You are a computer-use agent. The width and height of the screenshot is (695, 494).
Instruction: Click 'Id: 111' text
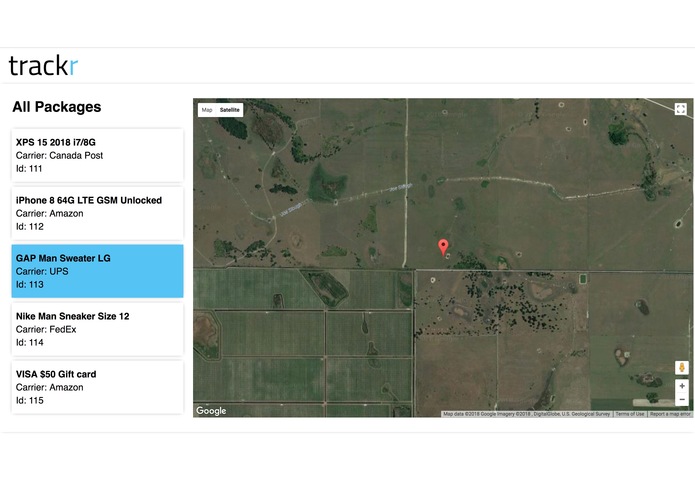coord(29,168)
